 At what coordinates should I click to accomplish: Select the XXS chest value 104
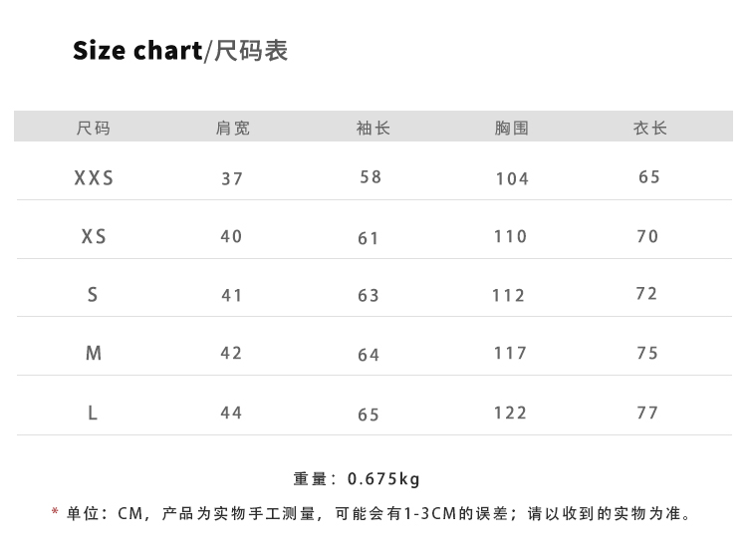512,179
